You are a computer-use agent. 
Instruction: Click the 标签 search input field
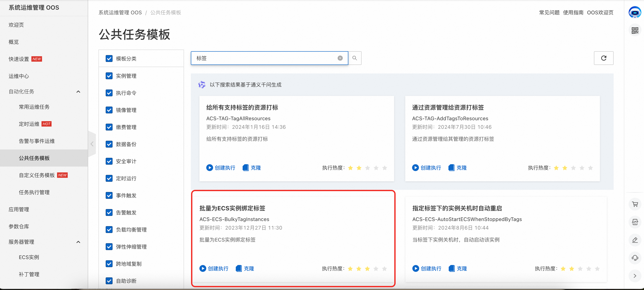click(265, 58)
